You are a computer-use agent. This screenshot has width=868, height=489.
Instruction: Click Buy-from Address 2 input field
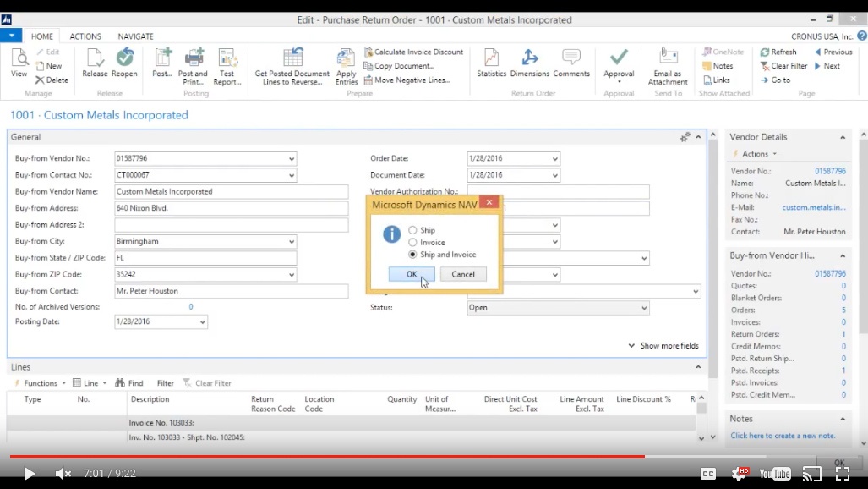click(x=232, y=225)
